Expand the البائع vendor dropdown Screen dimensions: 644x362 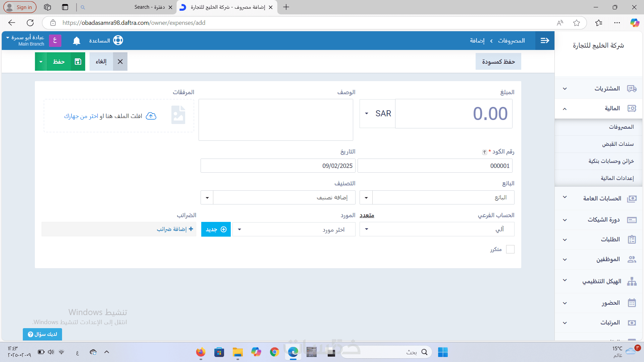click(366, 197)
